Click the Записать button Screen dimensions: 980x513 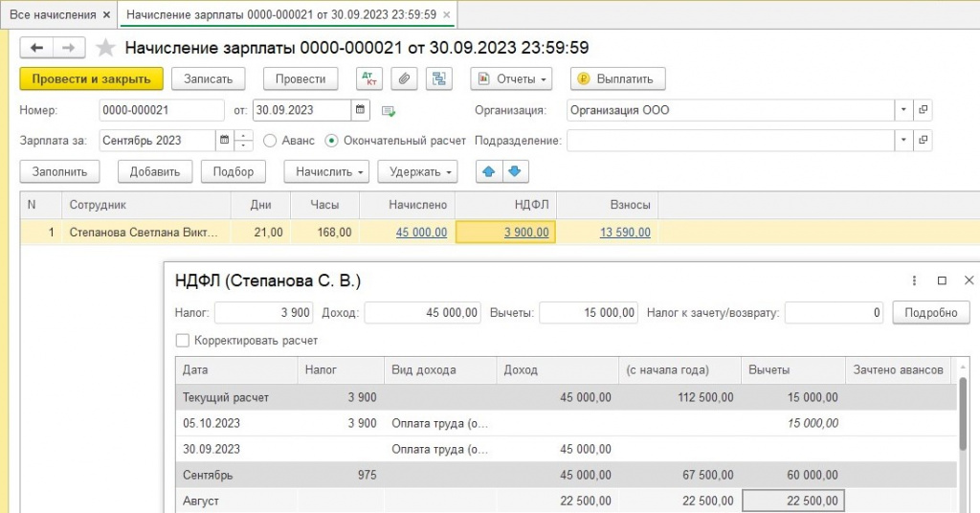click(x=208, y=78)
